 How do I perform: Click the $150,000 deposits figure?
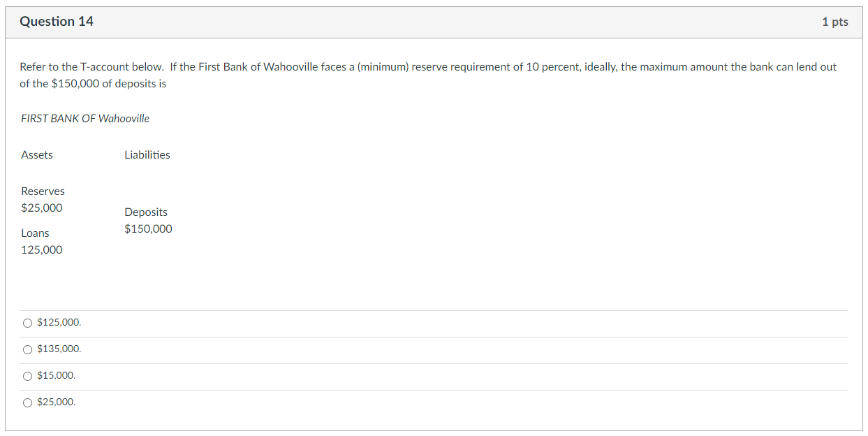click(x=148, y=228)
